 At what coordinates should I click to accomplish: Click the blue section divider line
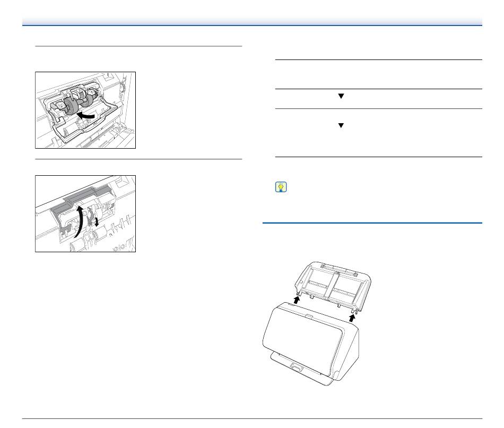coord(372,222)
